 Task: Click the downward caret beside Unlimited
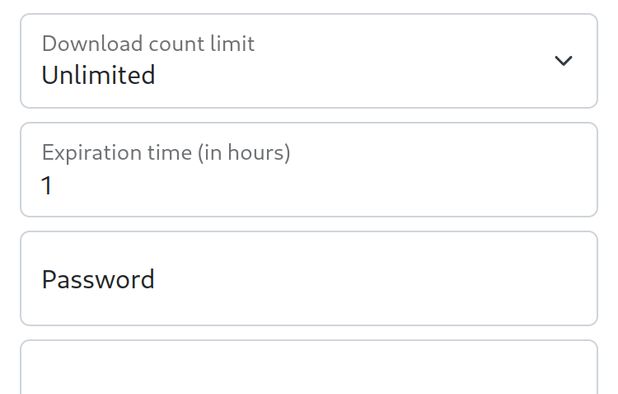(x=563, y=61)
